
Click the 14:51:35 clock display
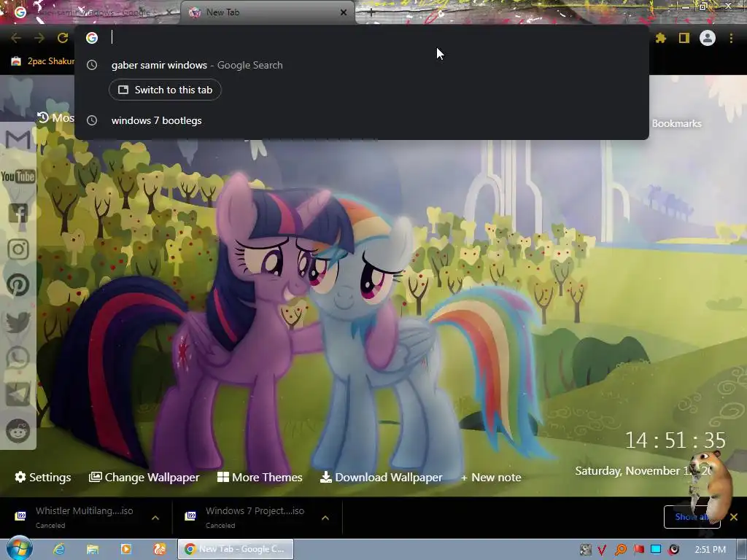tap(675, 440)
